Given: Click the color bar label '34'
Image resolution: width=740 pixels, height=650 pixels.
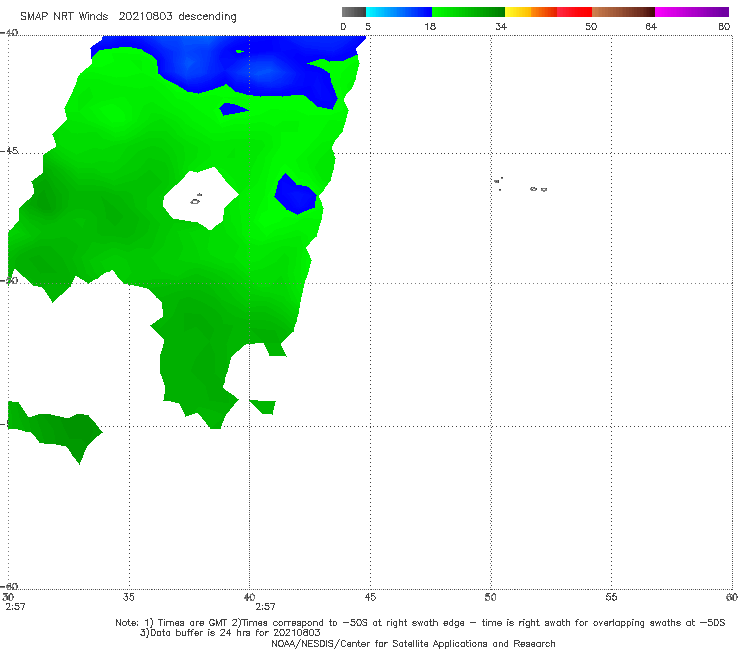Looking at the screenshot, I should [501, 26].
